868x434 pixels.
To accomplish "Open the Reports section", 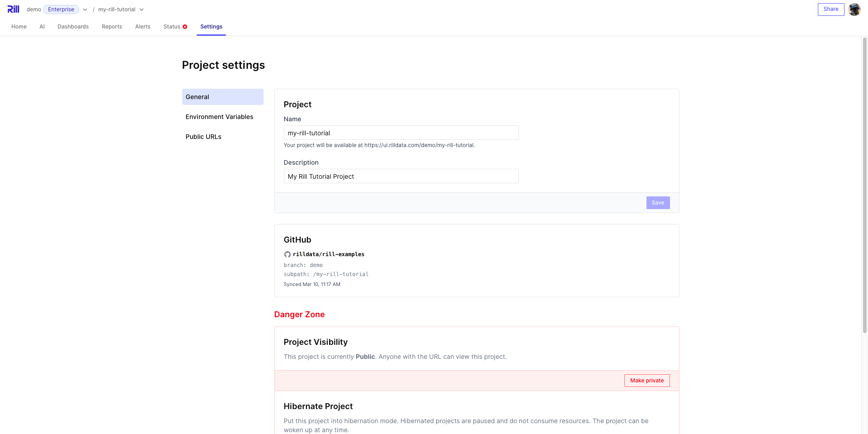I will (x=112, y=27).
